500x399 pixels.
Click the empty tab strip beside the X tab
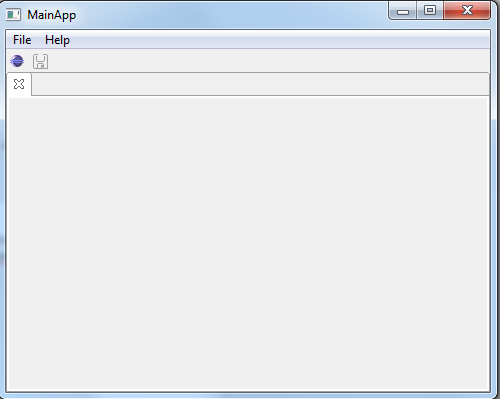260,84
